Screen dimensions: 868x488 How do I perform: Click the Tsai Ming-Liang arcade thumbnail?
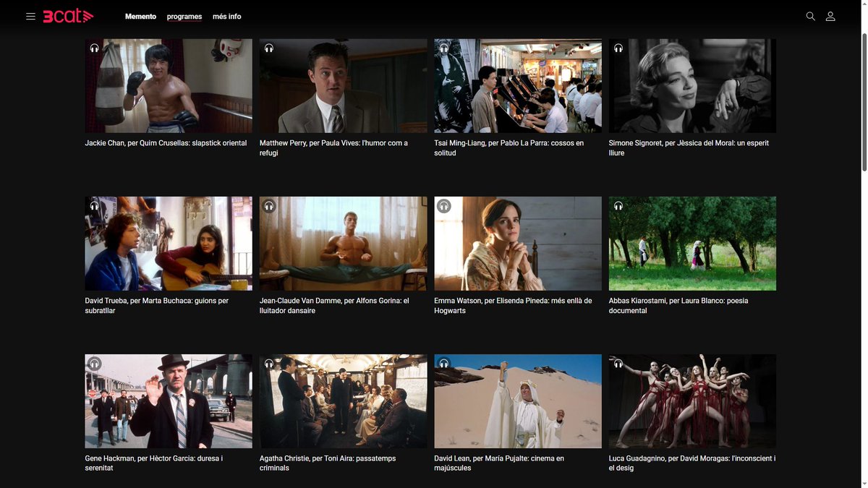coord(518,86)
